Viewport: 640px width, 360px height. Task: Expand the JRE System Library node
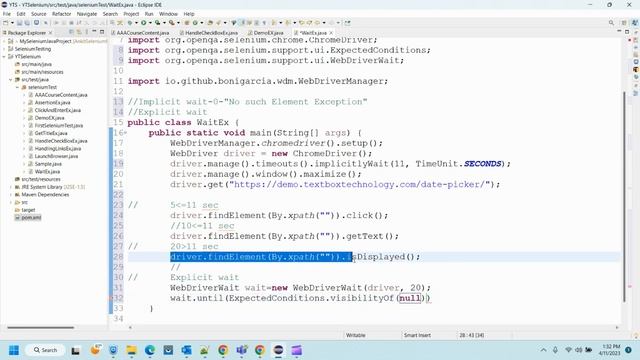coord(11,187)
